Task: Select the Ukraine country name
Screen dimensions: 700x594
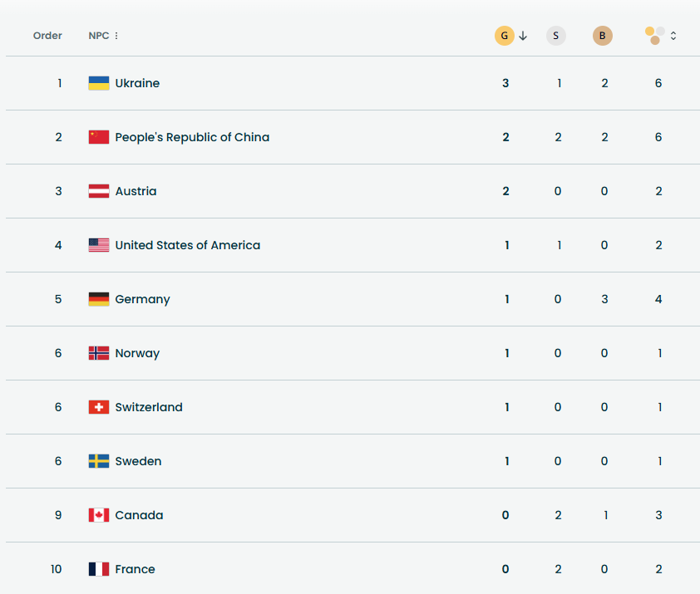Action: coord(137,83)
